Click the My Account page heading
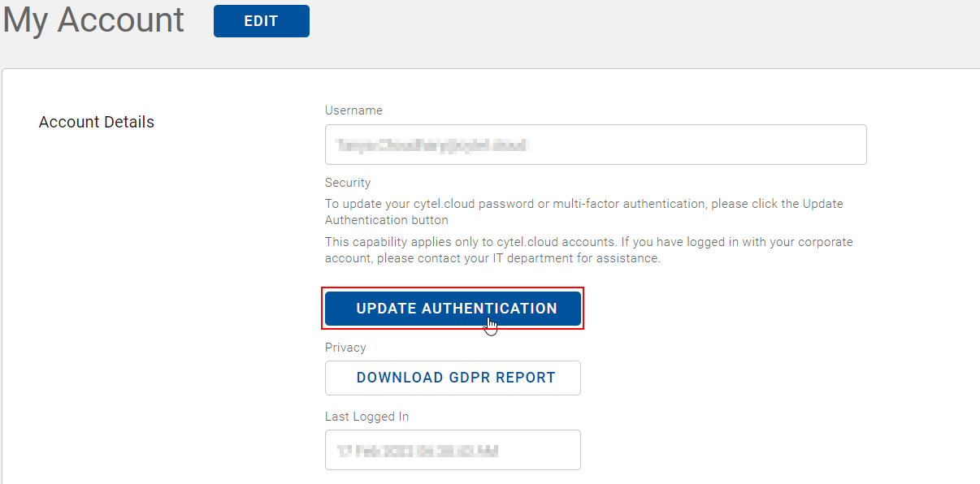 (92, 20)
